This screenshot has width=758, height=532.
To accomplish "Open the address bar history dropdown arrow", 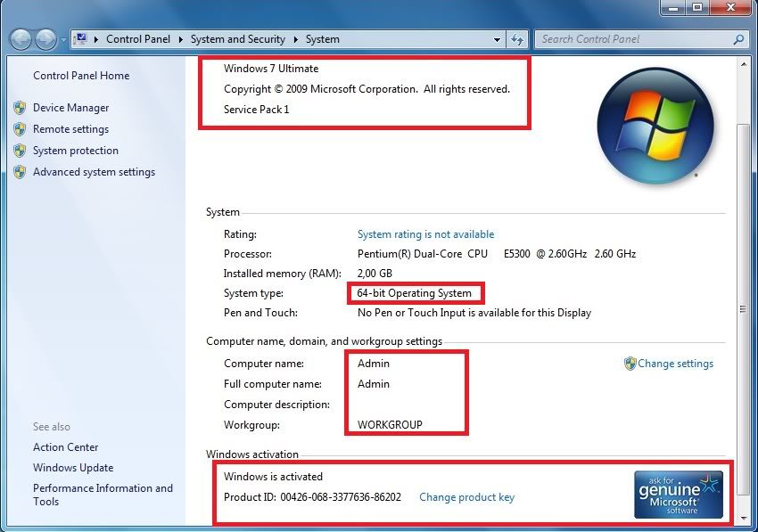I will (x=497, y=39).
